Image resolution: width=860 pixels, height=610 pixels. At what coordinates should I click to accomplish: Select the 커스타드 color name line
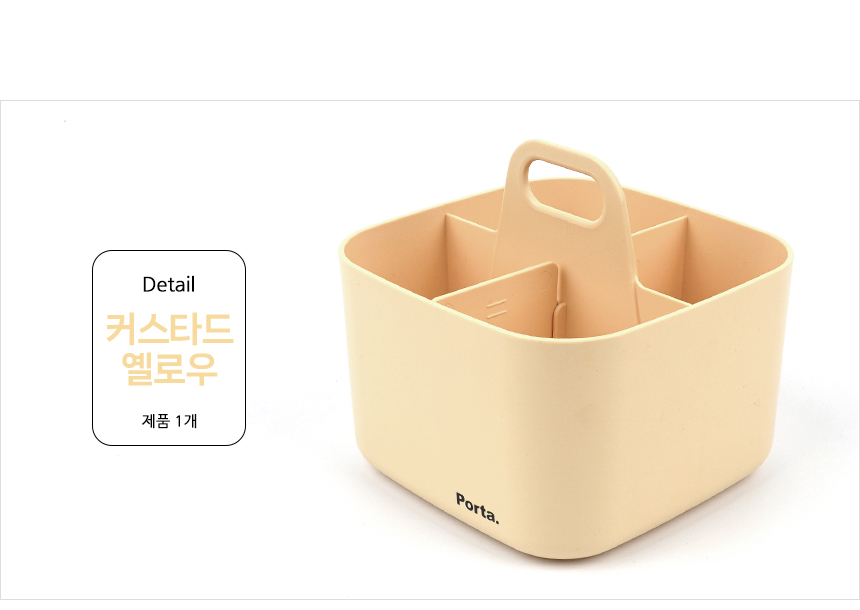point(169,328)
